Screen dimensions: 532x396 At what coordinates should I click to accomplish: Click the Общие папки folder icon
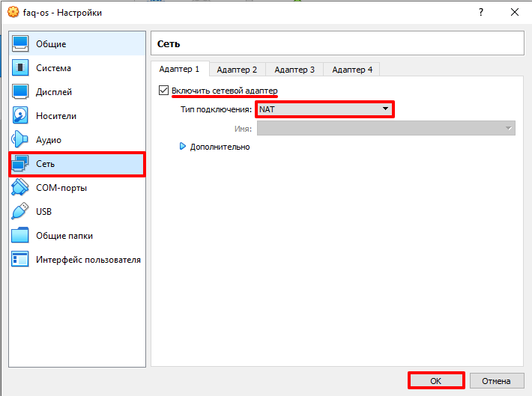click(20, 235)
